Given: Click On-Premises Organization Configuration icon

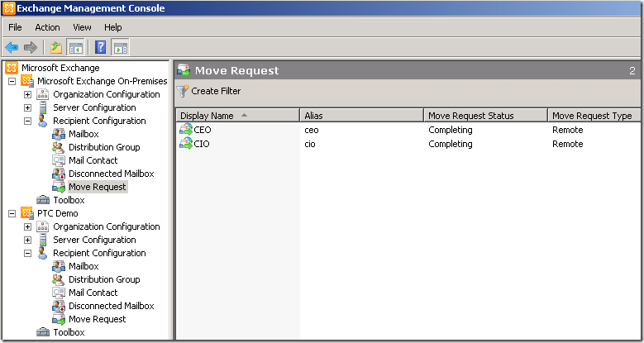Looking at the screenshot, I should point(43,94).
